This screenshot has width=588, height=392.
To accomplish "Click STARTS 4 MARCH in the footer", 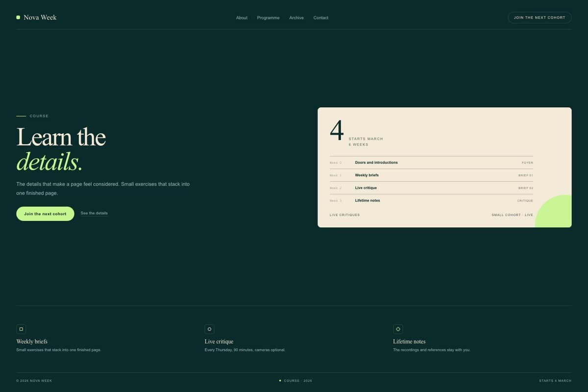I will tap(555, 381).
